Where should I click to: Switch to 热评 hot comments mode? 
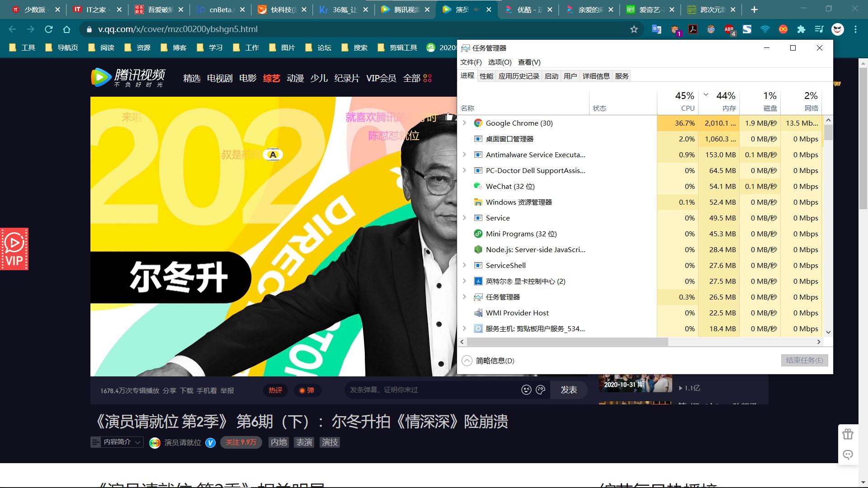pos(275,390)
